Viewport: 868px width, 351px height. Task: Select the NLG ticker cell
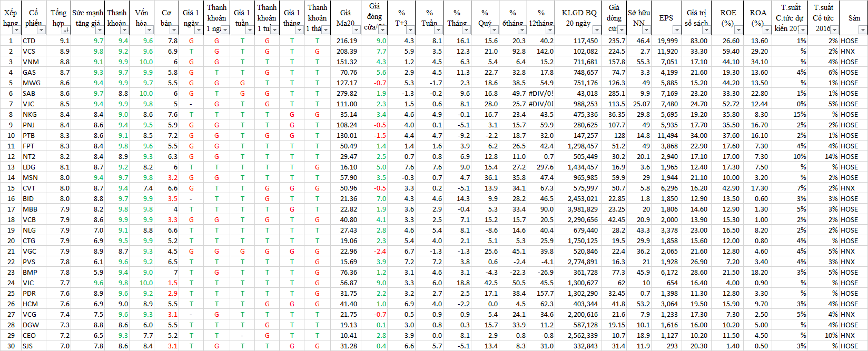[34, 230]
